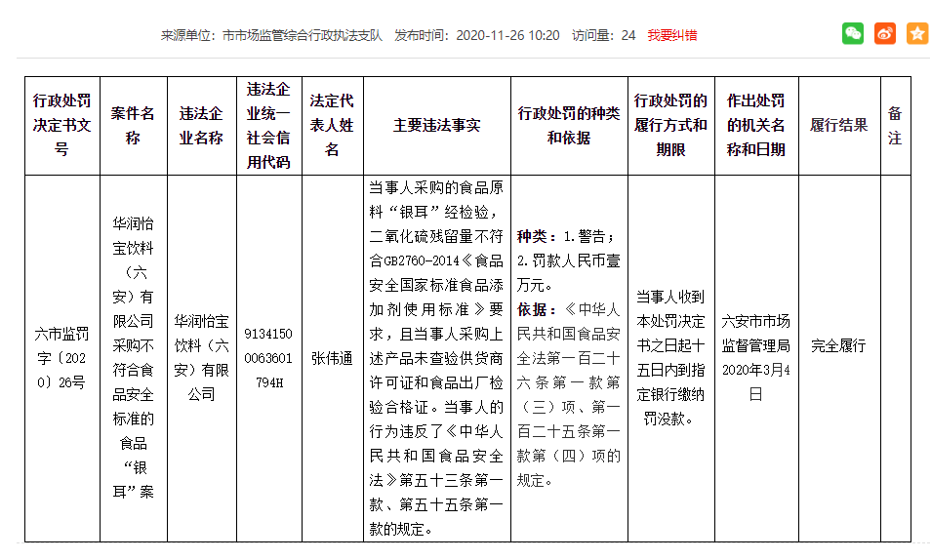Share the page via the WeChat icon
This screenshot has height=560, width=931.
point(853,34)
